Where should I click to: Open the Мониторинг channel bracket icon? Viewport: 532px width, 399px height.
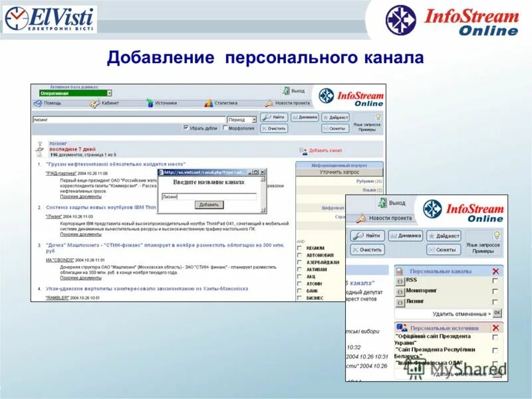coord(400,292)
